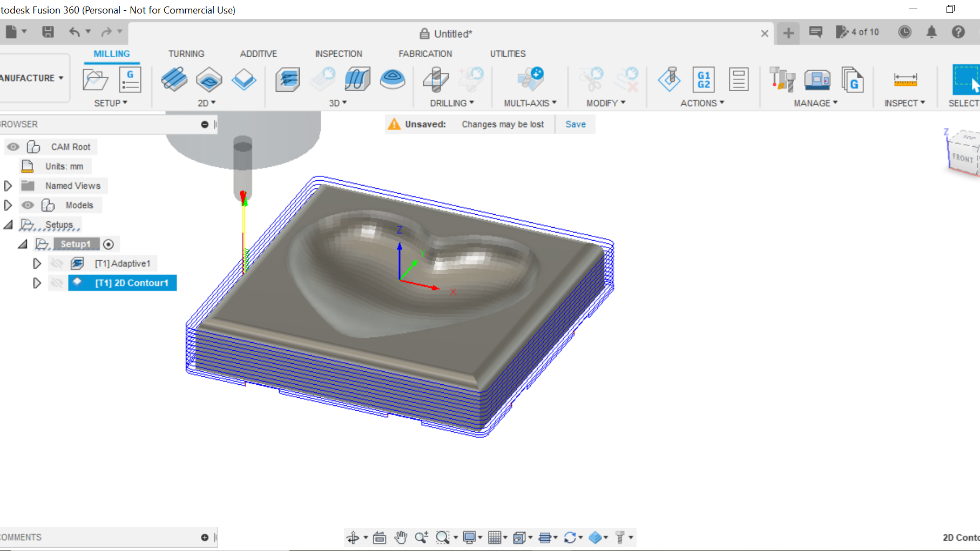Image resolution: width=980 pixels, height=551 pixels.
Task: Click the Save disk icon
Action: [x=48, y=32]
